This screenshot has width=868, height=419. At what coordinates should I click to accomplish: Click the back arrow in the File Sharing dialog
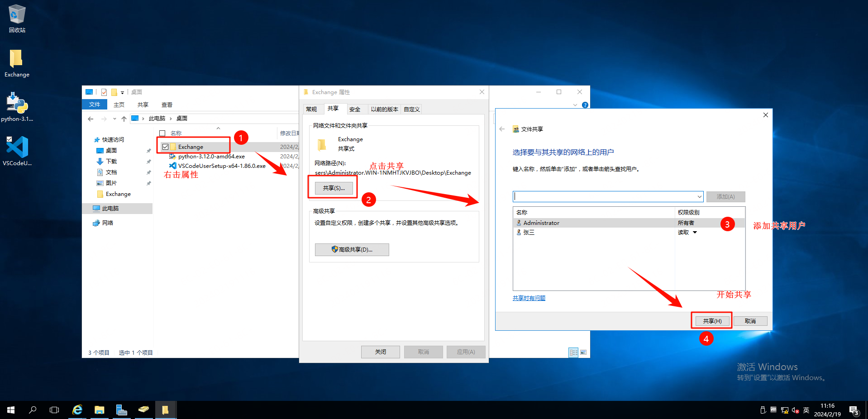tap(502, 129)
